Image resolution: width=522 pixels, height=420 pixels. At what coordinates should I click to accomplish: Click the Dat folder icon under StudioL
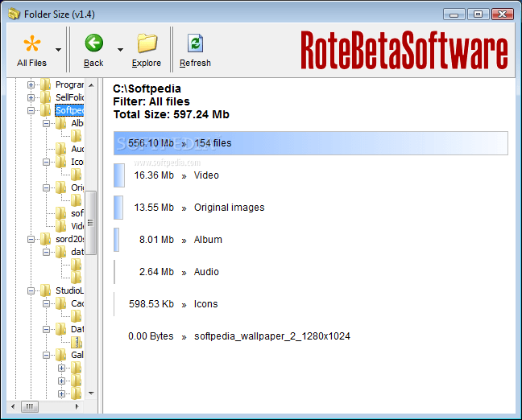coord(60,329)
